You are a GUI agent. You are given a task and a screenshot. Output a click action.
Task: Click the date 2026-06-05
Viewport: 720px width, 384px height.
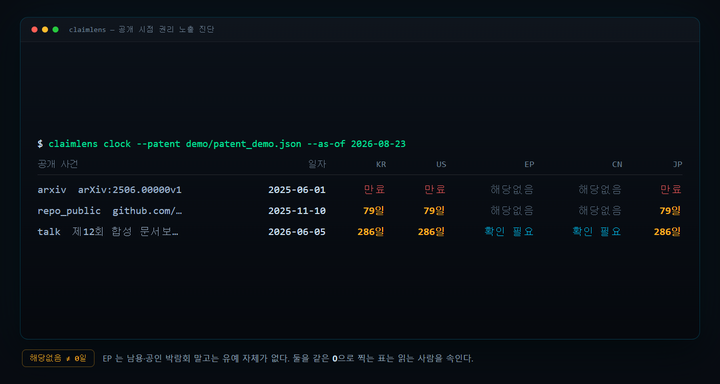click(x=297, y=232)
